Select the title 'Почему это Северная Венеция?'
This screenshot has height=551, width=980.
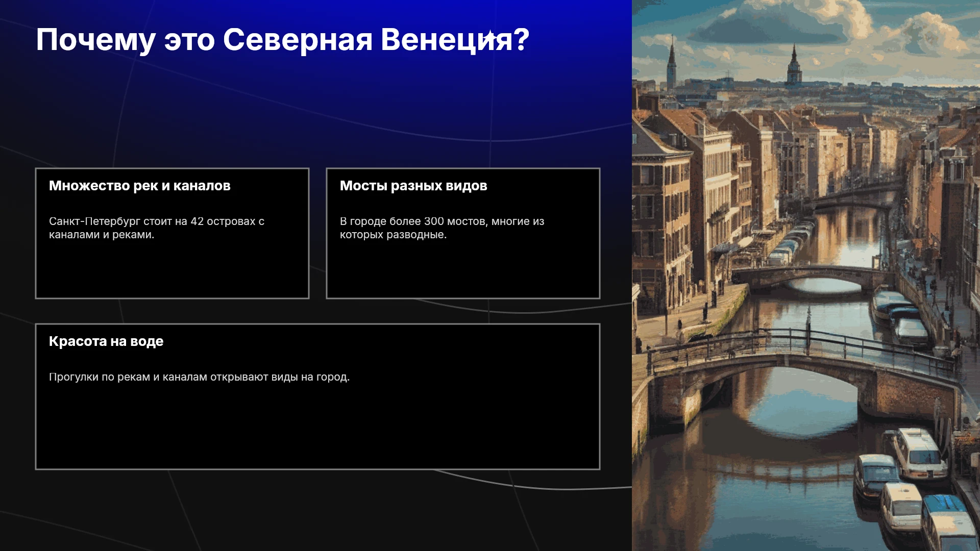(x=283, y=40)
